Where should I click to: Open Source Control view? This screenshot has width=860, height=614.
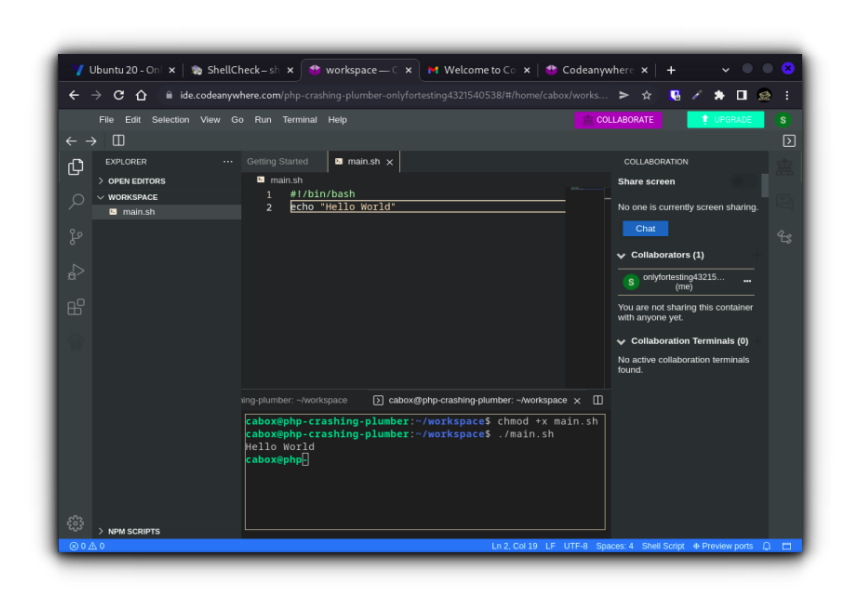[75, 237]
